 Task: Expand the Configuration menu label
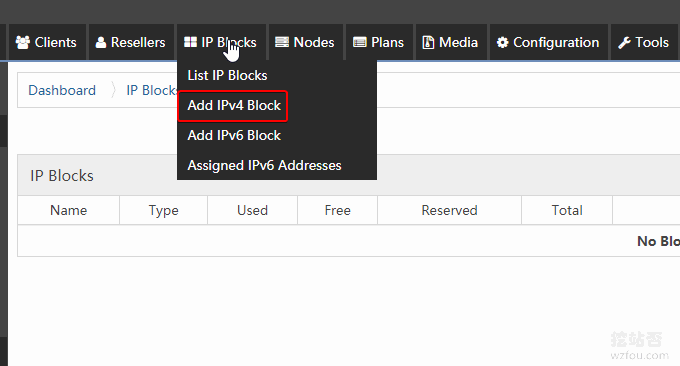[556, 42]
